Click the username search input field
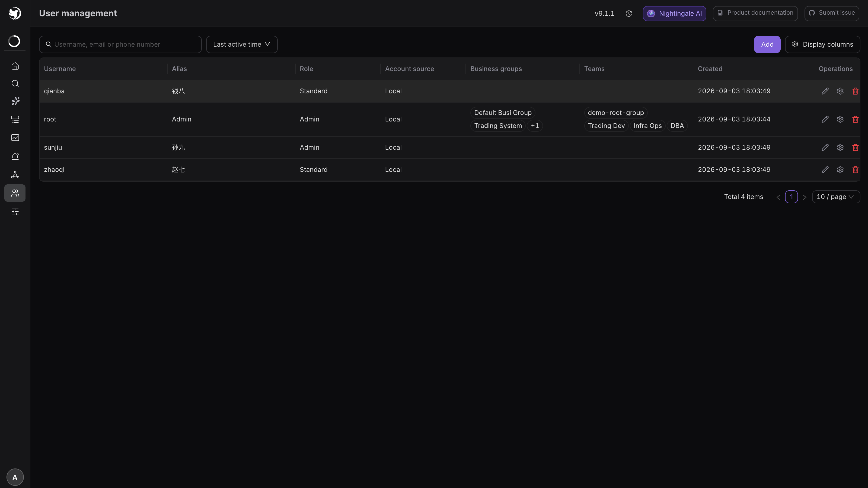 120,44
